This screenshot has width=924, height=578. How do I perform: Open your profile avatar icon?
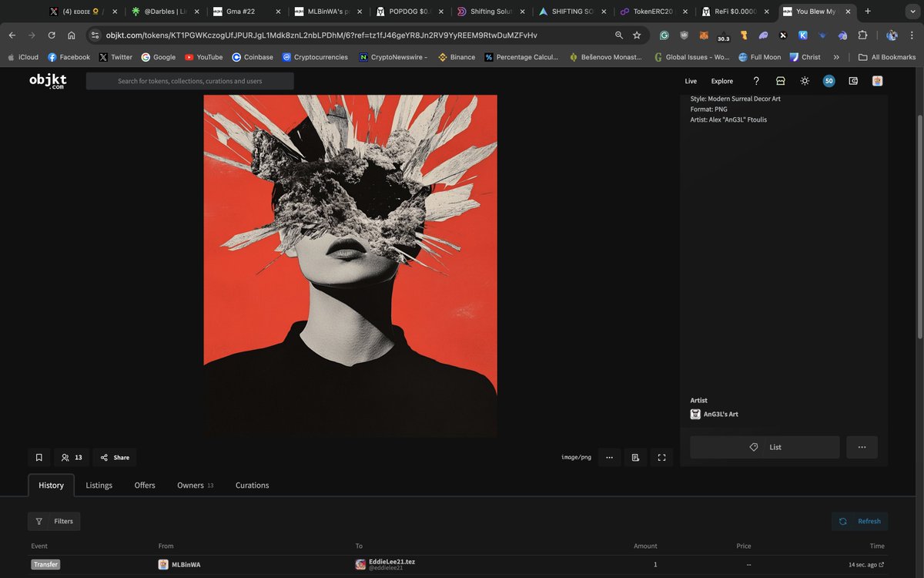(878, 81)
